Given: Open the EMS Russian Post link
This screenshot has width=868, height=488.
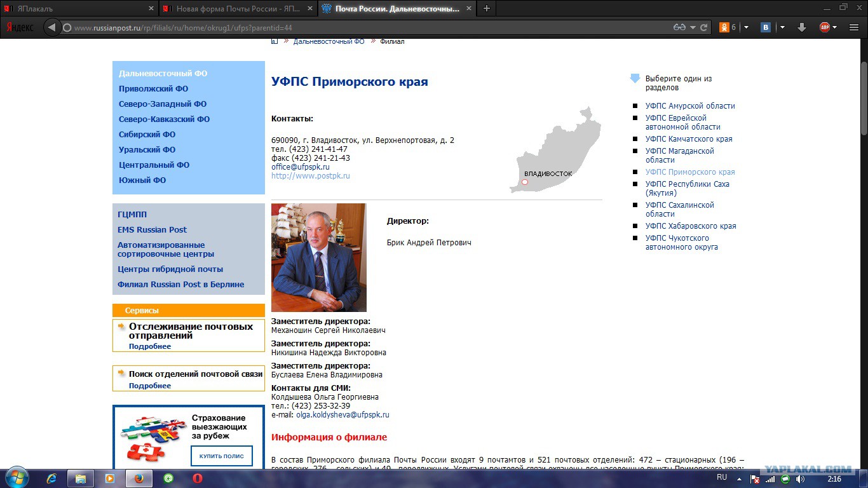Looking at the screenshot, I should coord(152,230).
